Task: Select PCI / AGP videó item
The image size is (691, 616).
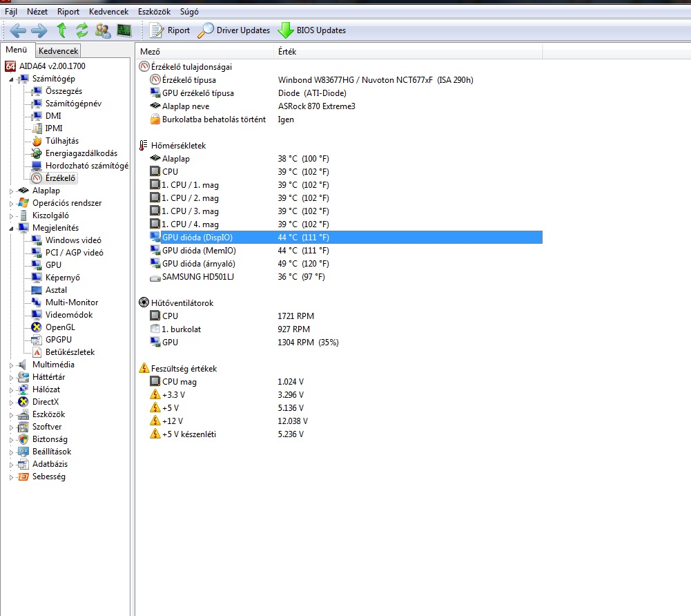Action: click(x=75, y=252)
